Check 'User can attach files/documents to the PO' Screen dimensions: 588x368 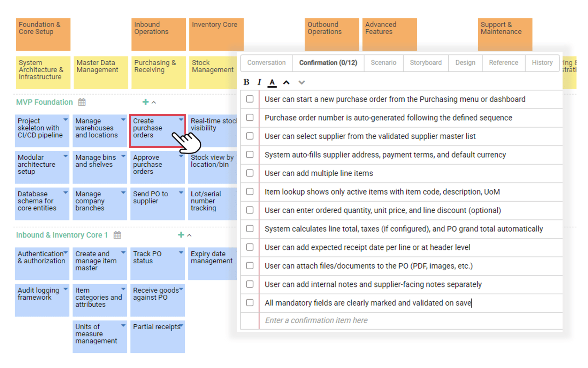pyautogui.click(x=250, y=265)
